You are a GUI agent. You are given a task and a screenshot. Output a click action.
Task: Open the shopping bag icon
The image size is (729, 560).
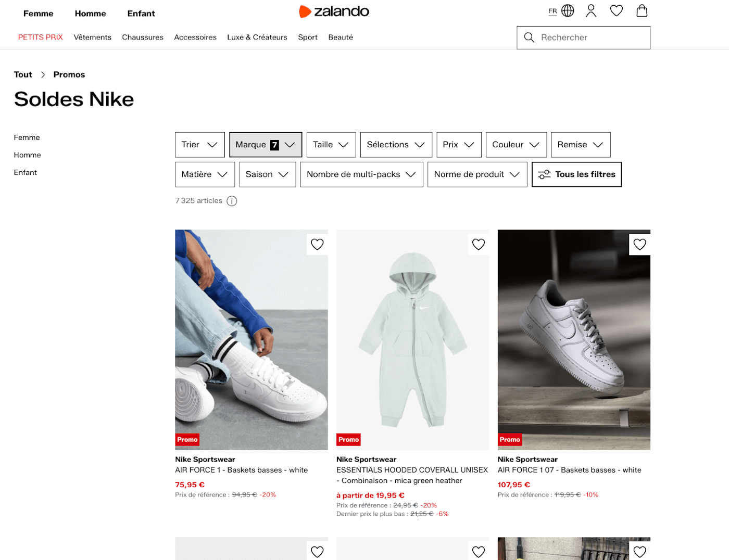642,10
